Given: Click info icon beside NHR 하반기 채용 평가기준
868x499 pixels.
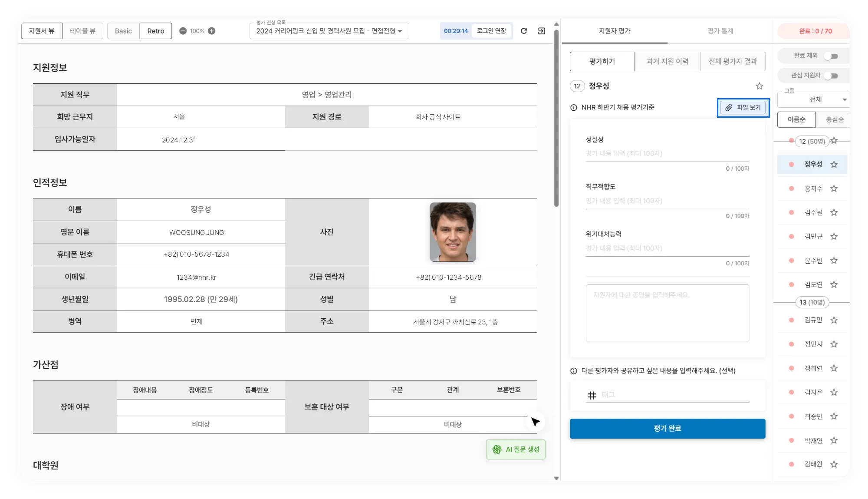Looking at the screenshot, I should click(x=574, y=108).
